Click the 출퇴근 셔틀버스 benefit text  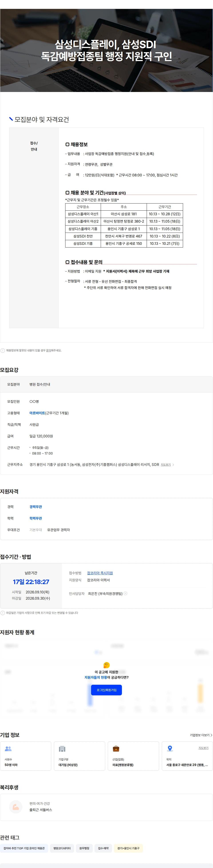[x=41, y=810]
